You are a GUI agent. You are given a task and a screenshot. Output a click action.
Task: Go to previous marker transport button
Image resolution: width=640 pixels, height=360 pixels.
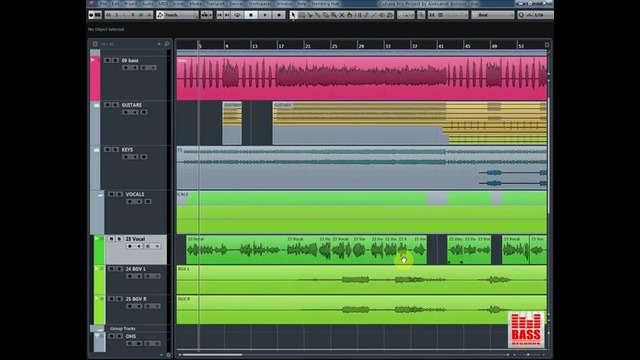pyautogui.click(x=220, y=15)
